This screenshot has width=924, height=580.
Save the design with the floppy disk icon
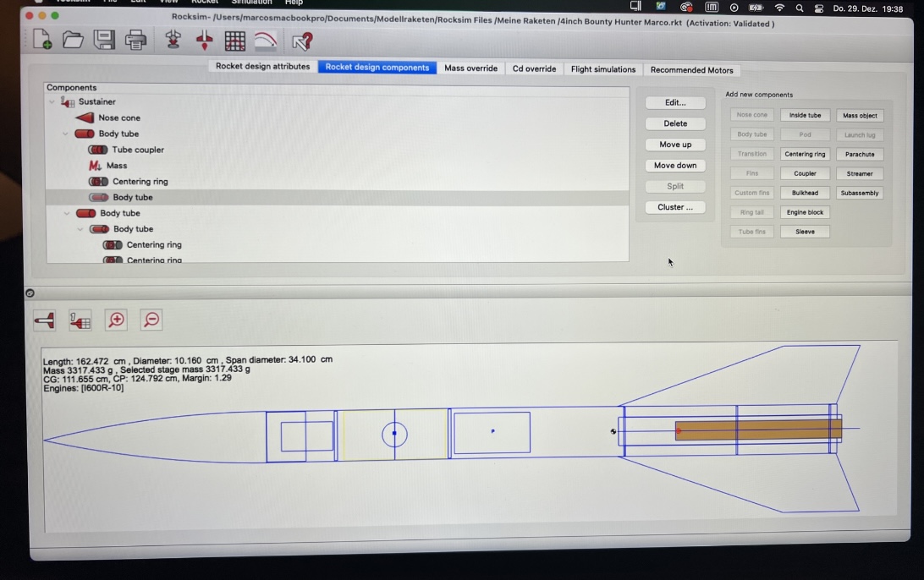[104, 39]
